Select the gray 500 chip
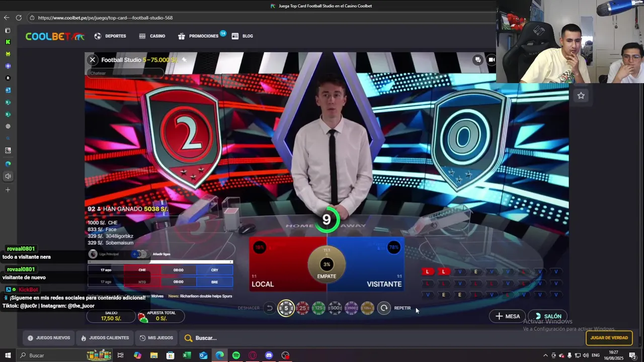The image size is (644, 362). [x=335, y=308]
